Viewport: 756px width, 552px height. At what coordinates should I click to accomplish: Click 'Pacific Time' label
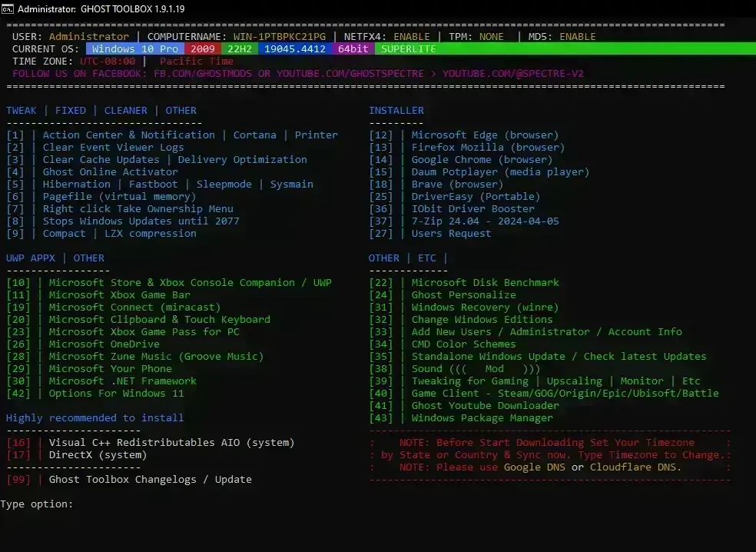196,62
